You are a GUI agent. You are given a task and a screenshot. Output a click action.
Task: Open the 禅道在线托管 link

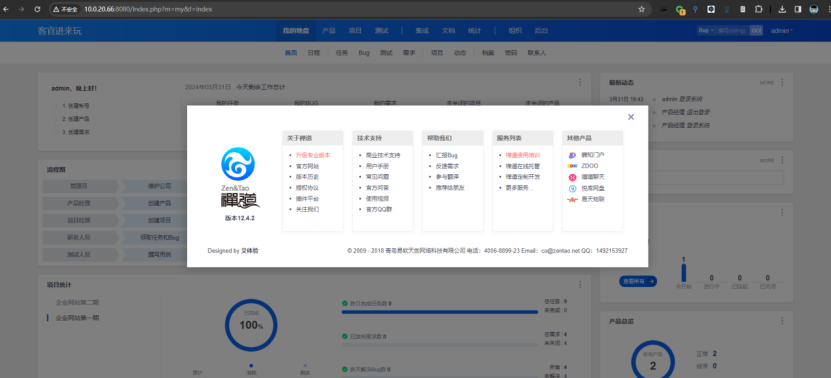point(523,166)
